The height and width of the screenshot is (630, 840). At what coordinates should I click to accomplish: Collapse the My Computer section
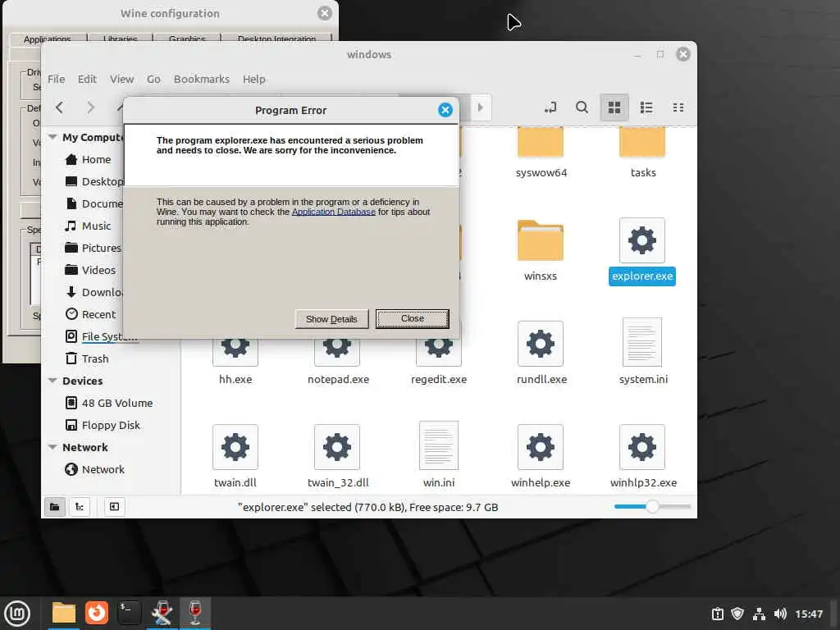pos(52,137)
